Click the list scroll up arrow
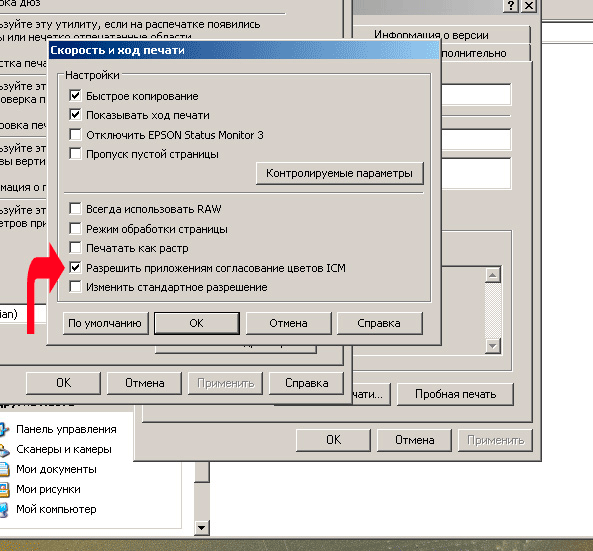Viewport: 593px width, 551px height. [493, 275]
